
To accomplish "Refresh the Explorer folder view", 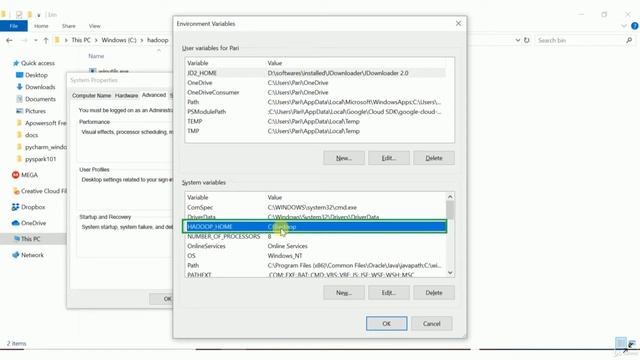I will coord(527,40).
